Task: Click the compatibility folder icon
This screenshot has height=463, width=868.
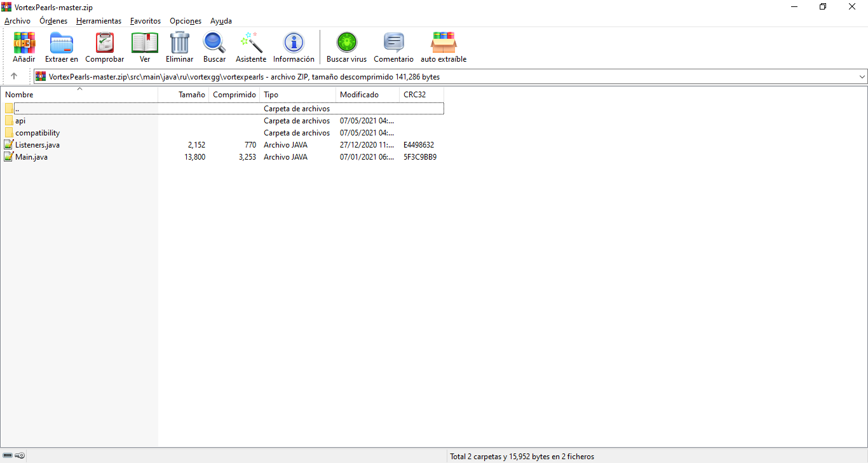Action: click(9, 133)
